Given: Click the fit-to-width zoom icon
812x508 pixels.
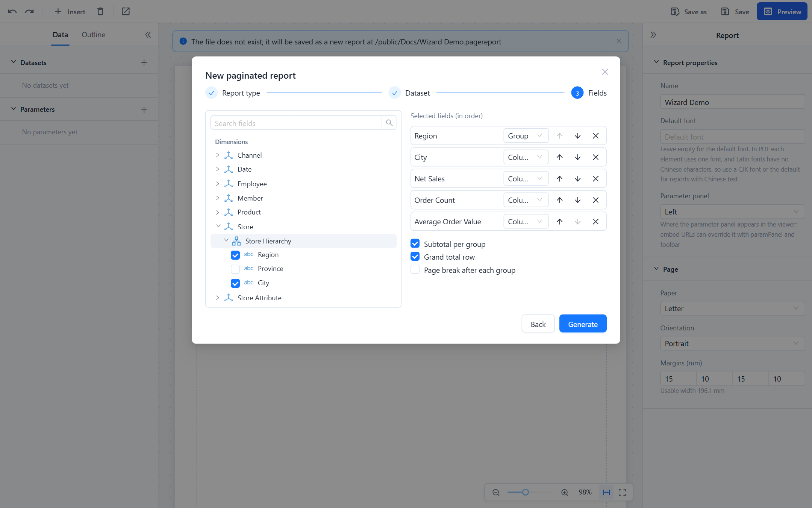Looking at the screenshot, I should (606, 492).
